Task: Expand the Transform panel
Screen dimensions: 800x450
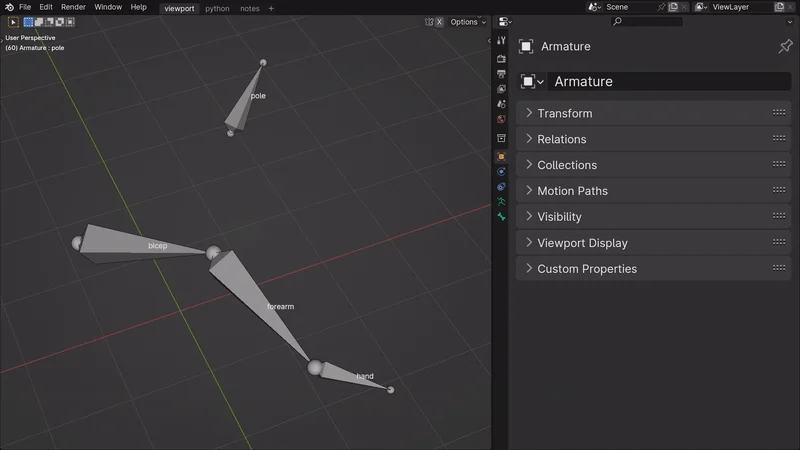Action: pyautogui.click(x=653, y=113)
